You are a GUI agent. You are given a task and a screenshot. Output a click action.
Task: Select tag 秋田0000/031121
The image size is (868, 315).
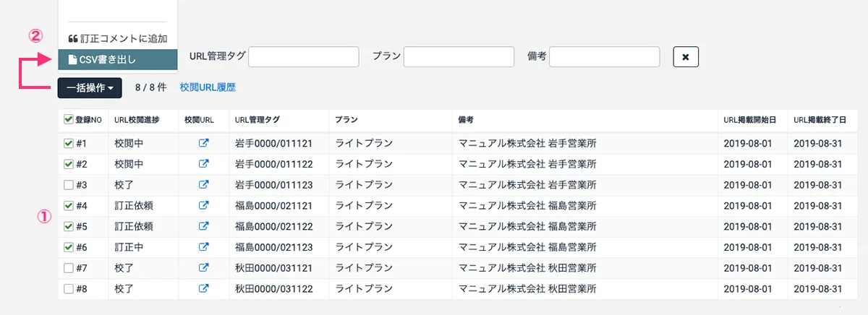coord(274,268)
